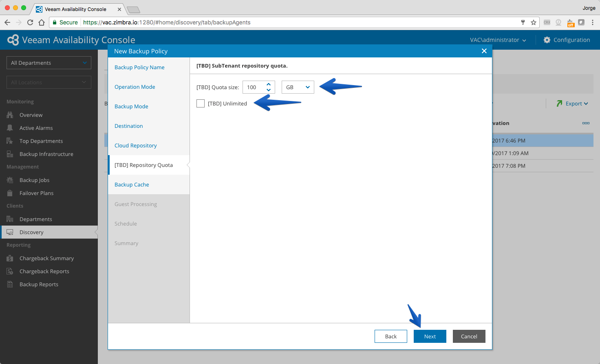This screenshot has height=364, width=600.
Task: Go to Backup Policy Name step
Action: [139, 67]
